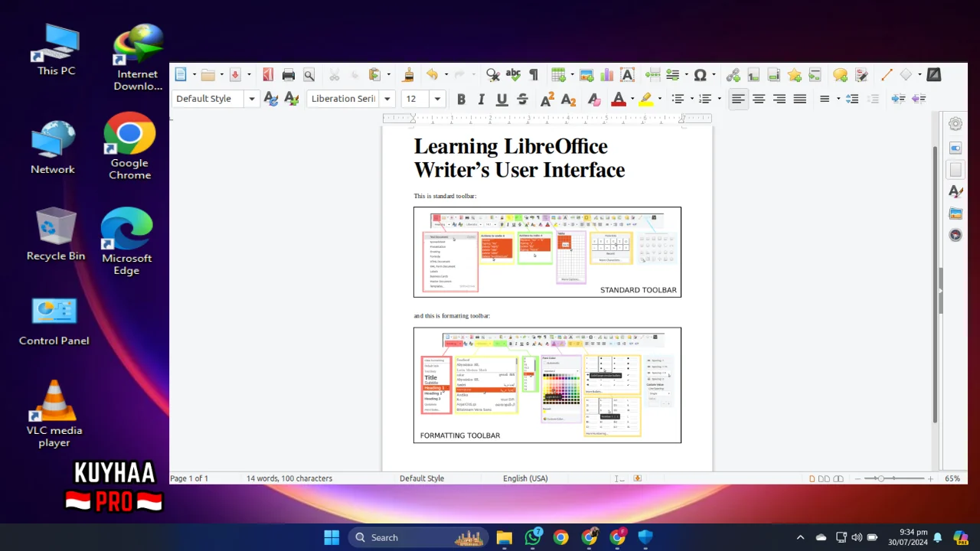Toggle Print Preview
Image resolution: width=980 pixels, height=551 pixels.
[309, 74]
